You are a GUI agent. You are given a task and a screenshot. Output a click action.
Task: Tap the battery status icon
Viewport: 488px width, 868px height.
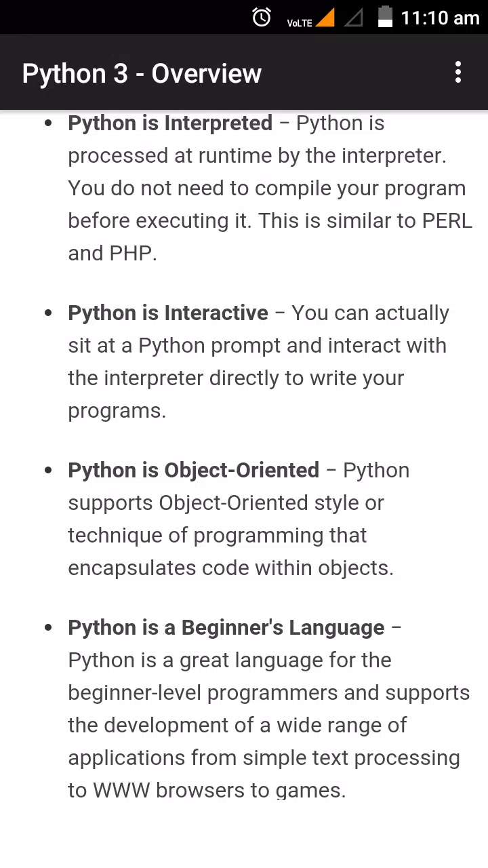(x=385, y=17)
